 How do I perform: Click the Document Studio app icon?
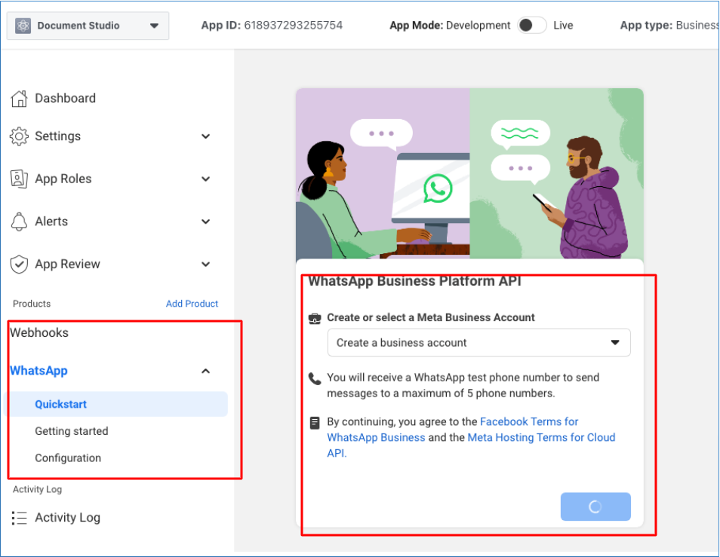(x=22, y=26)
